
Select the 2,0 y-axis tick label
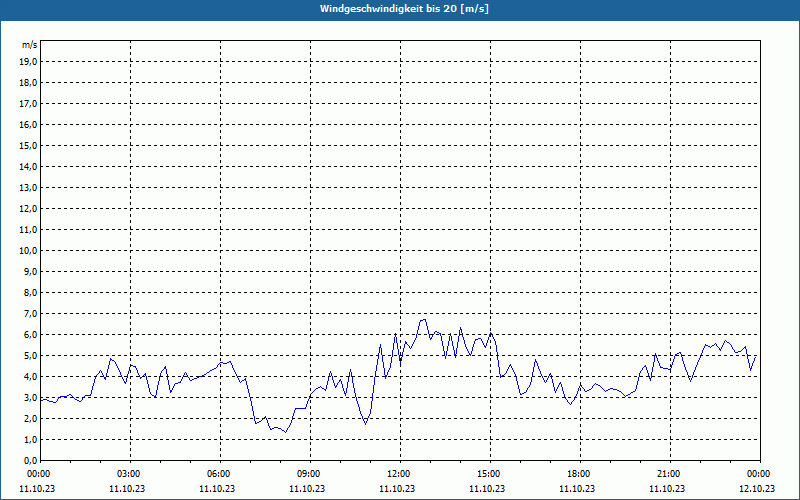30,418
